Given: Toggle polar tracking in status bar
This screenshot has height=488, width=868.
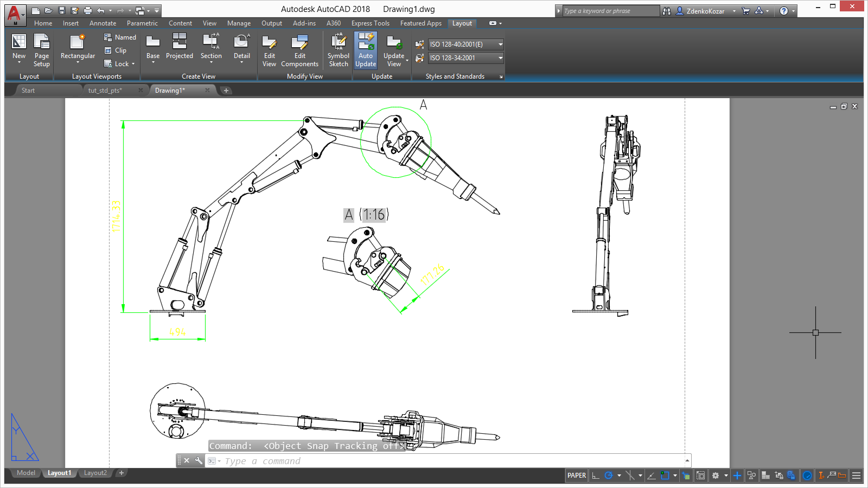Looking at the screenshot, I should tap(609, 476).
